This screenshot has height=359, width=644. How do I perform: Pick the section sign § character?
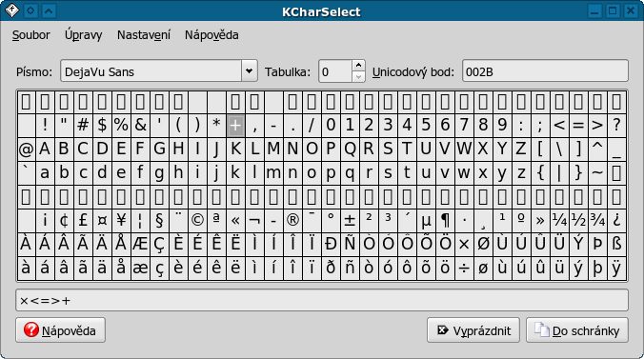159,221
